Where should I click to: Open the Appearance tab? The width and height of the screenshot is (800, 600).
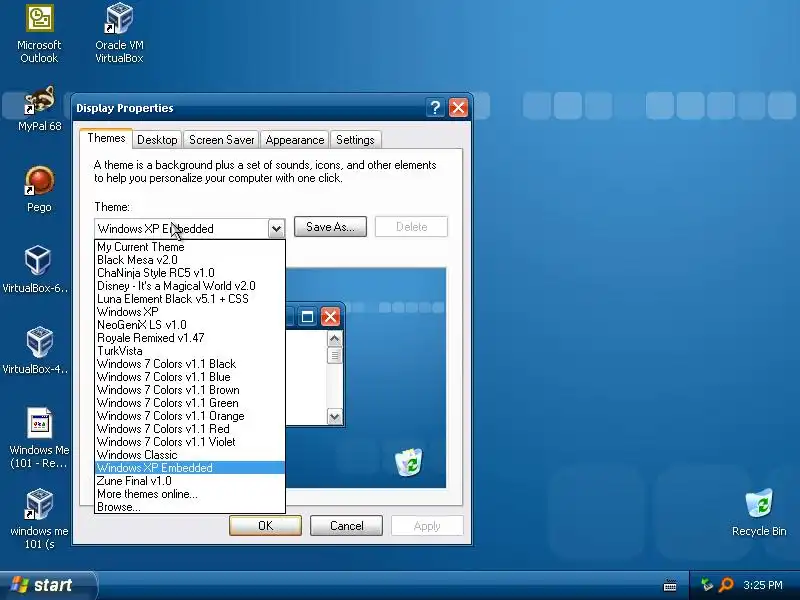point(295,140)
